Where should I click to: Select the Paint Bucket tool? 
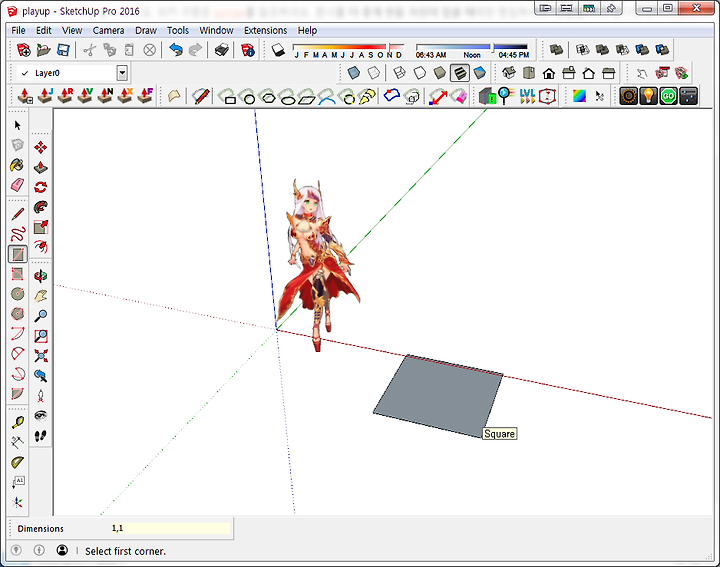17,165
